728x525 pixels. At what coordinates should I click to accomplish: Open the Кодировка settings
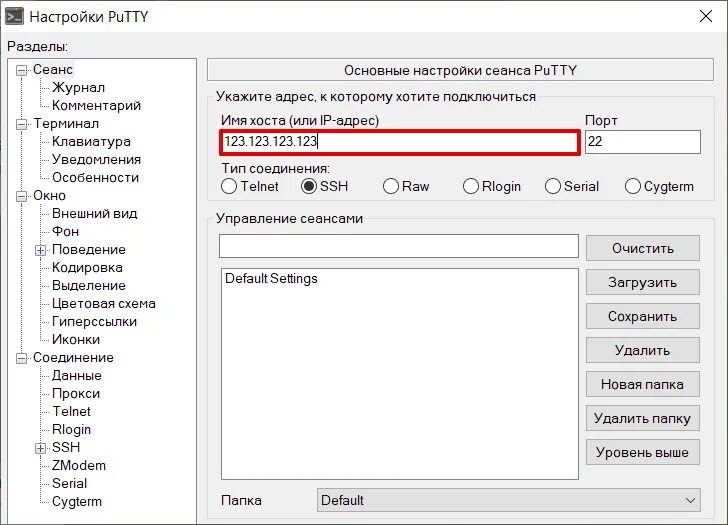pos(87,268)
